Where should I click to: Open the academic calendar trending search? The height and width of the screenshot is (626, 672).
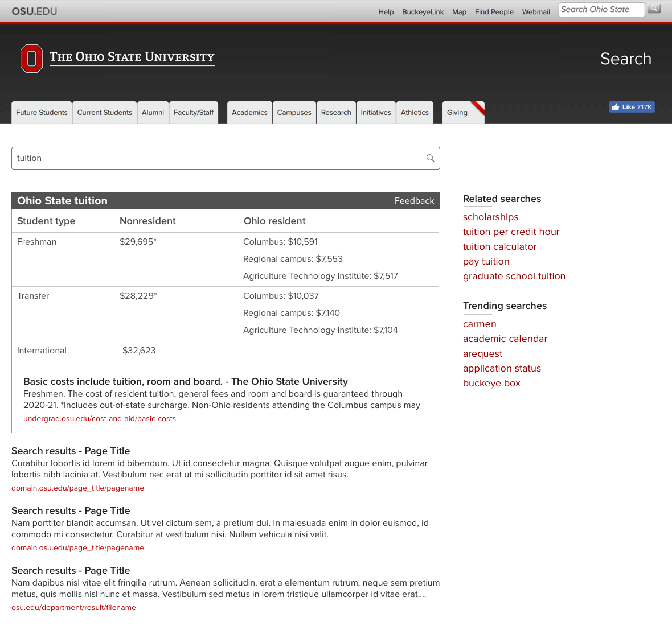pos(505,339)
